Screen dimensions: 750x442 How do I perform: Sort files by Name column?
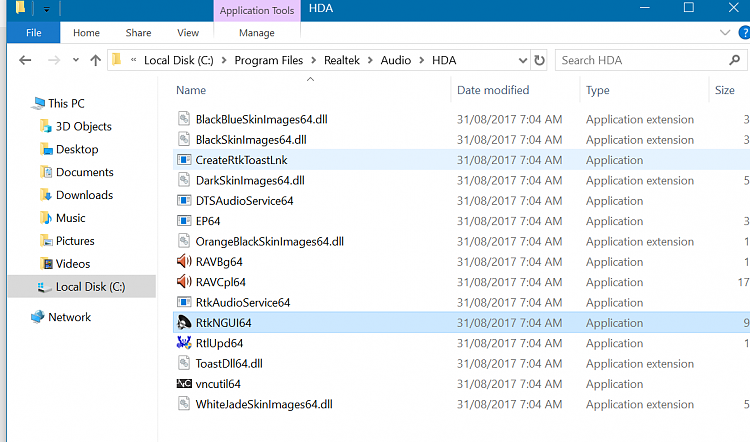tap(191, 90)
